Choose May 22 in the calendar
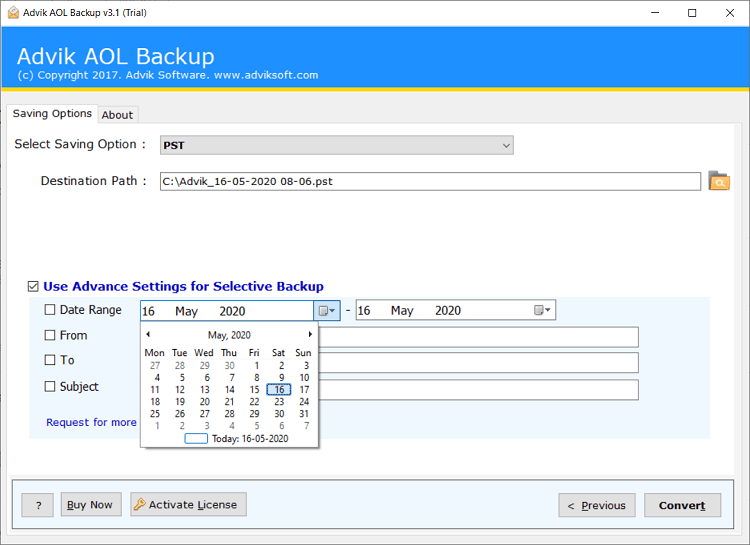 (254, 401)
